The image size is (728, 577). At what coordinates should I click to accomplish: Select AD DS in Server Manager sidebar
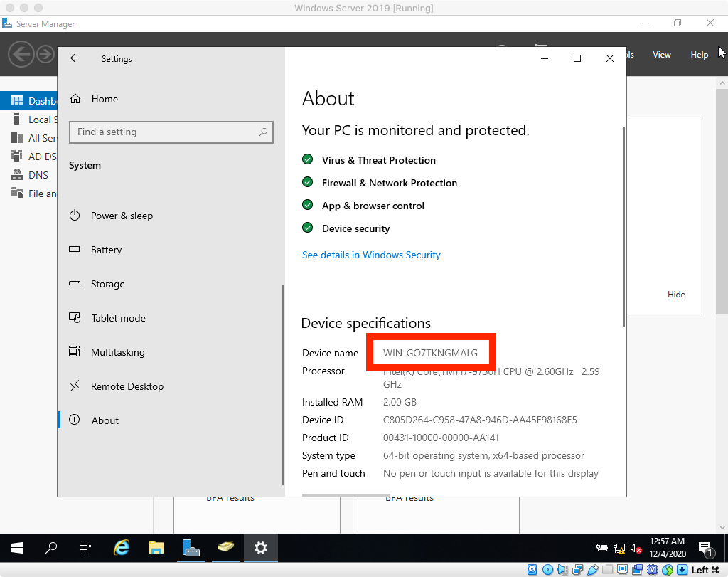pyautogui.click(x=28, y=157)
